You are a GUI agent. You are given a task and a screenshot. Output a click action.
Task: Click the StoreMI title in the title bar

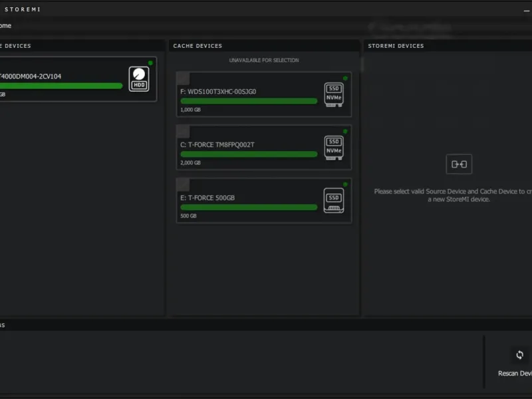[23, 9]
